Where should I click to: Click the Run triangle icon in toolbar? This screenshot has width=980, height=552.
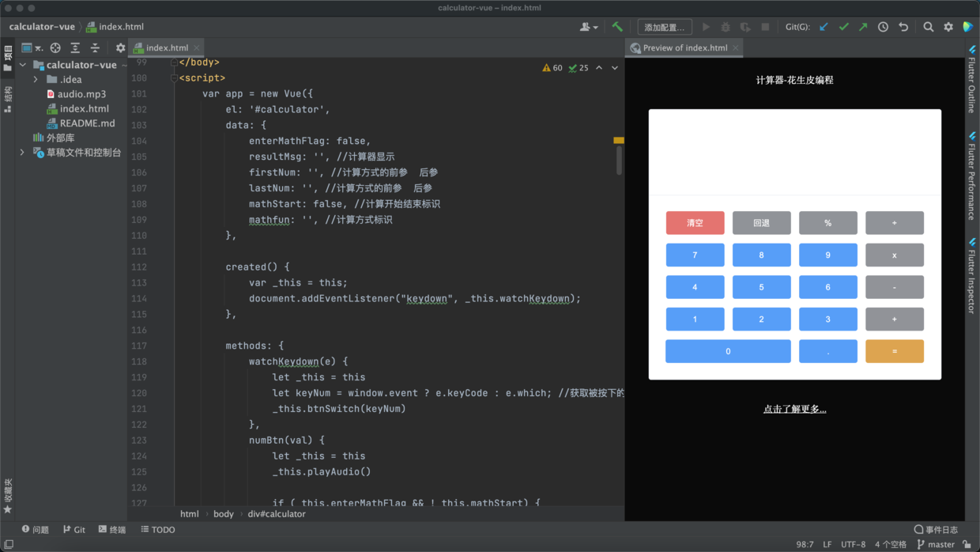[706, 27]
